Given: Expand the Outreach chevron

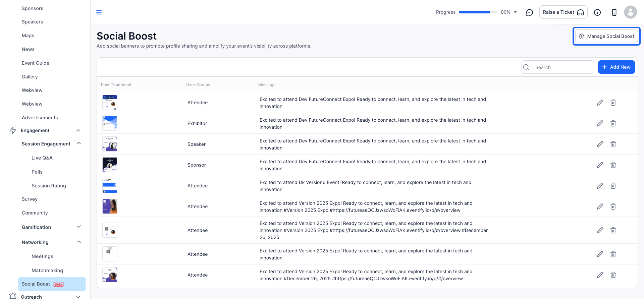Looking at the screenshot, I should [78, 297].
